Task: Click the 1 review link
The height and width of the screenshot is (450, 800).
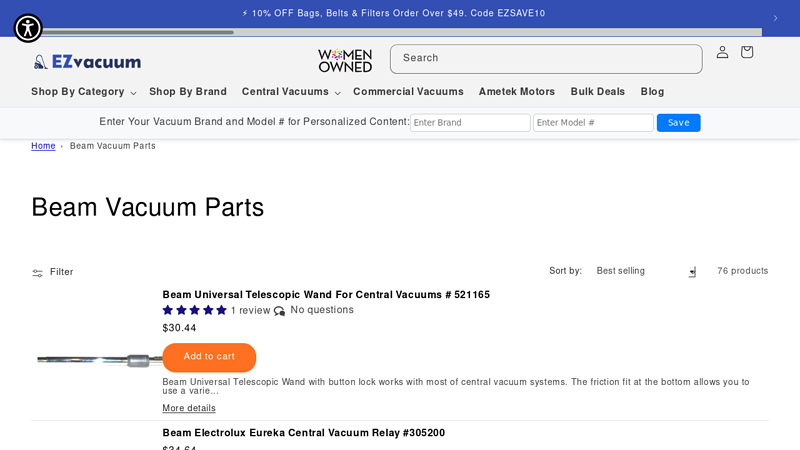Action: coord(250,310)
